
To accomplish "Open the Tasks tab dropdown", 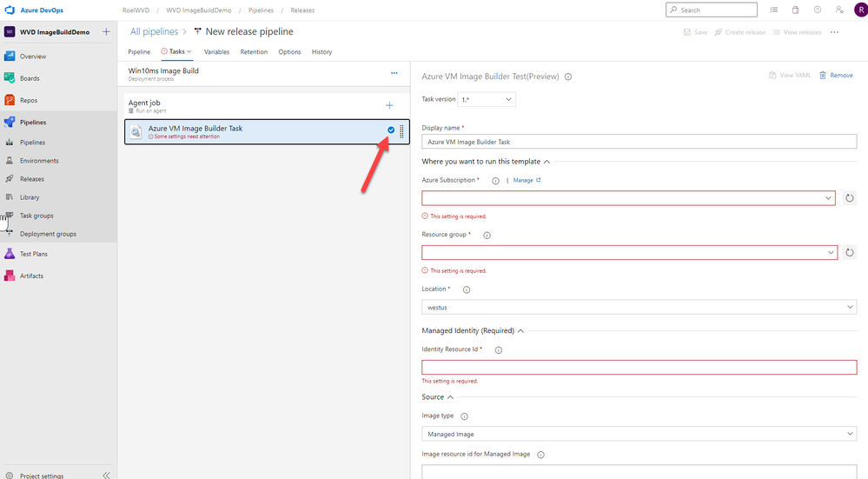I will [x=176, y=51].
